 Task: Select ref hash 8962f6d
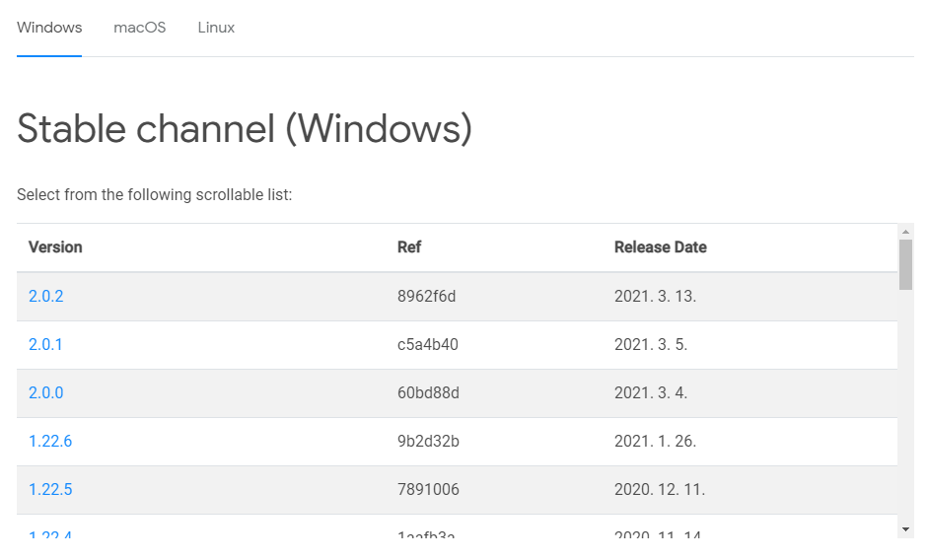point(426,296)
